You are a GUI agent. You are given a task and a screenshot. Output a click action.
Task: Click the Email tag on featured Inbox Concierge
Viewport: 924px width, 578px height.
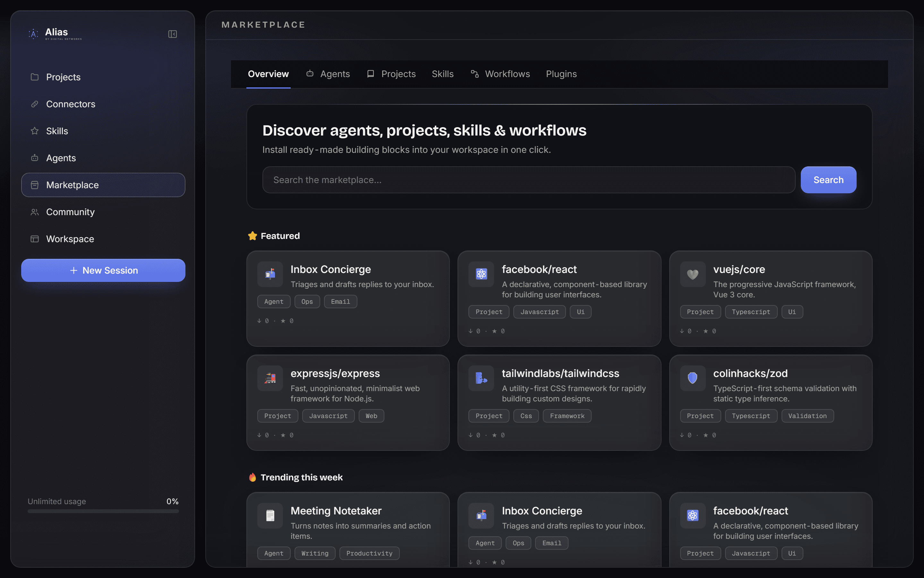341,302
